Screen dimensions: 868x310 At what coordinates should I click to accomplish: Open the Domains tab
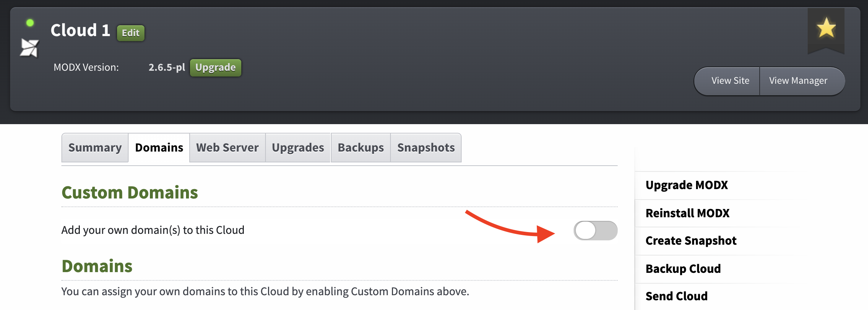click(159, 148)
